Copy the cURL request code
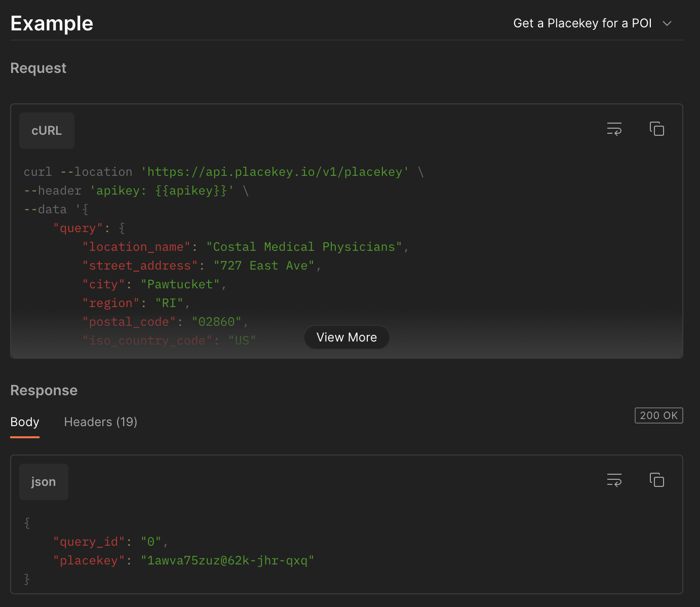 click(656, 129)
